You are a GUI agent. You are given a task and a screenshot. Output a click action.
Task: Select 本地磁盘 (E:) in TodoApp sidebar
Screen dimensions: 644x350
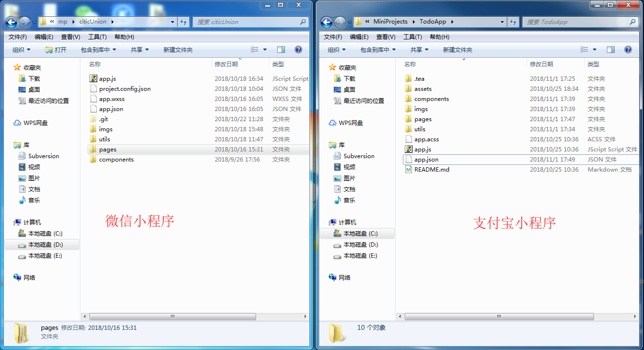[357, 255]
